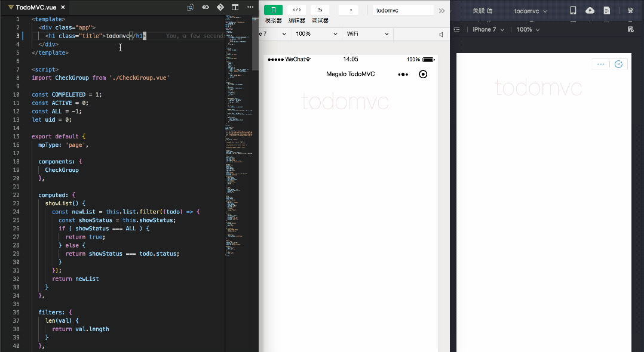This screenshot has width=644, height=352.
Task: Open the todomvc project dropdown in right IDE
Action: (530, 11)
